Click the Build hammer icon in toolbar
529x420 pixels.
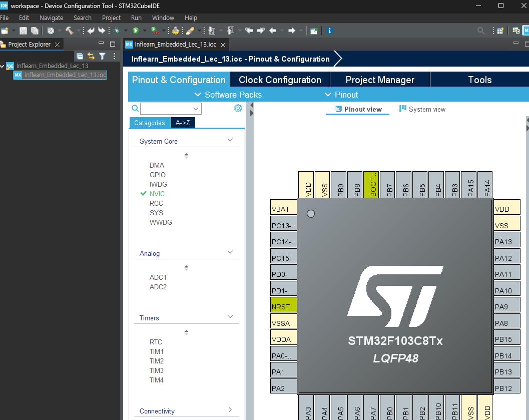69,31
